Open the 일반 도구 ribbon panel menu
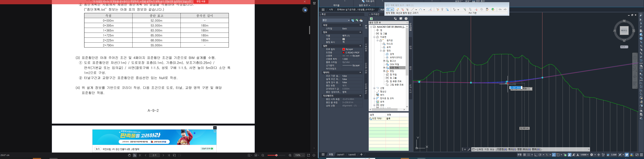 364,5
